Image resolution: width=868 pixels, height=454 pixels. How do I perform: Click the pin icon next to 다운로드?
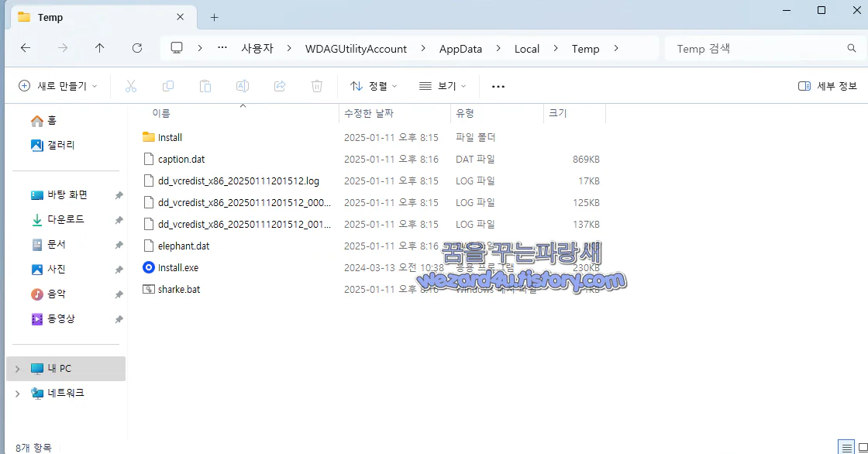[119, 220]
